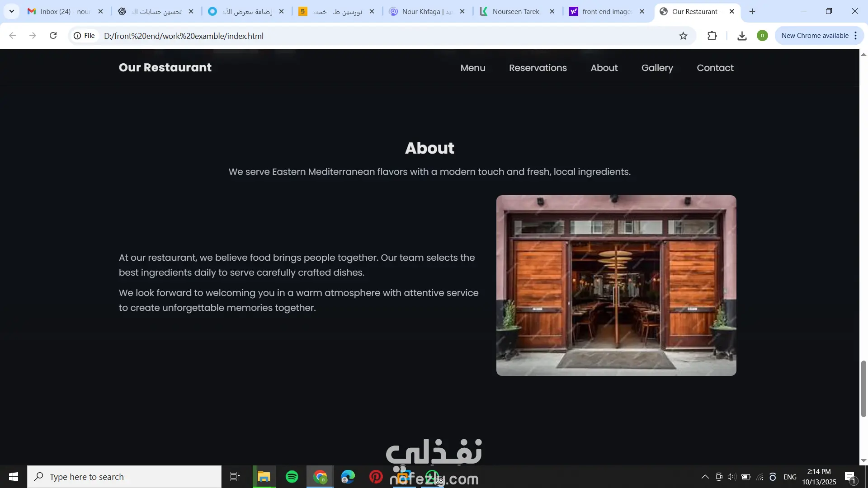Click the Windows search box

[x=124, y=477]
